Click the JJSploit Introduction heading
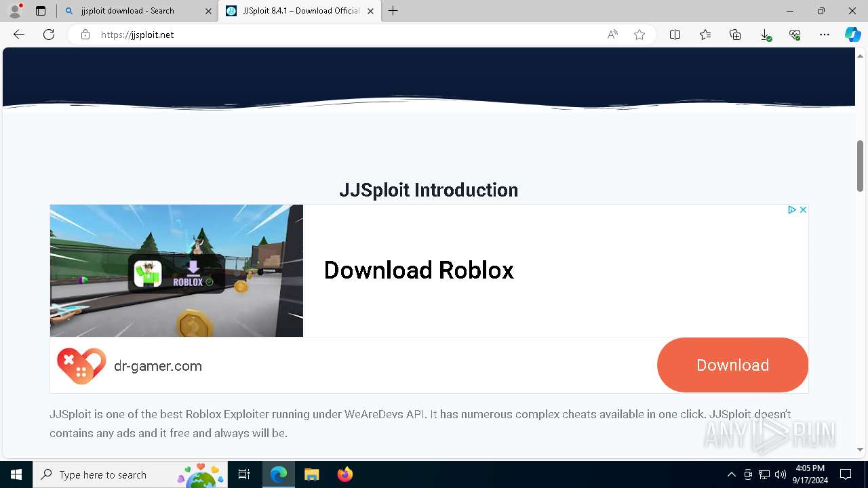 click(429, 190)
